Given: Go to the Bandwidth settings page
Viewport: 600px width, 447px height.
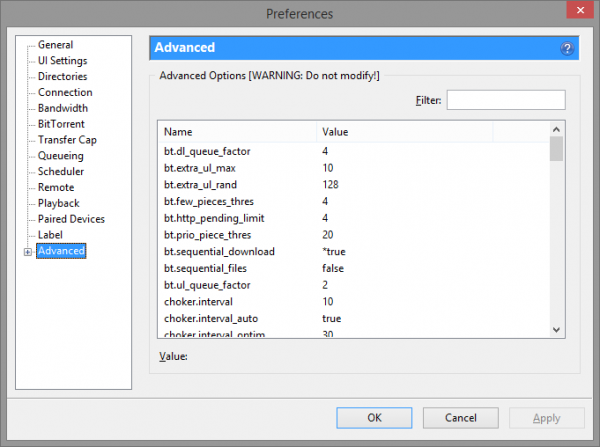Looking at the screenshot, I should [x=62, y=108].
